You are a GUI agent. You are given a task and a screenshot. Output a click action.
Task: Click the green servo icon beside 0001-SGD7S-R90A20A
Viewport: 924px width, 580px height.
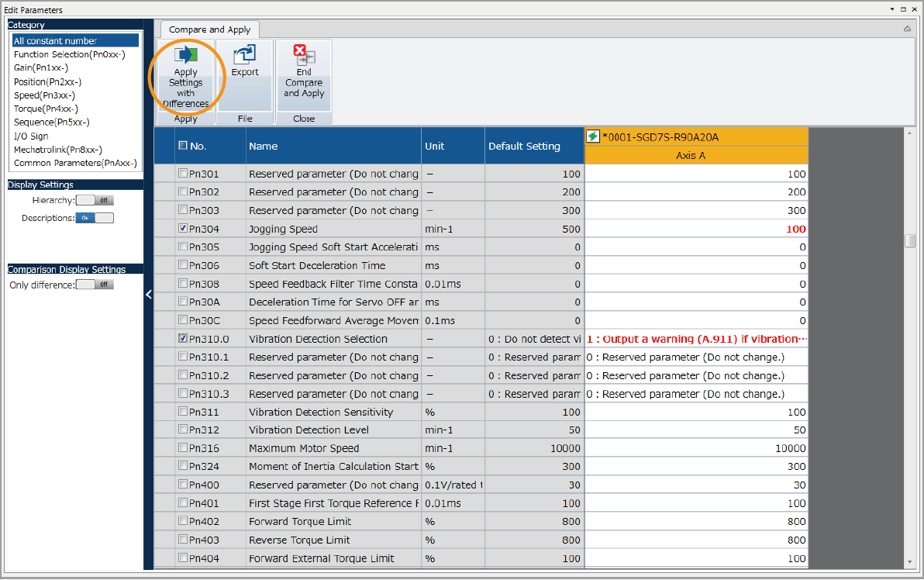pyautogui.click(x=593, y=137)
